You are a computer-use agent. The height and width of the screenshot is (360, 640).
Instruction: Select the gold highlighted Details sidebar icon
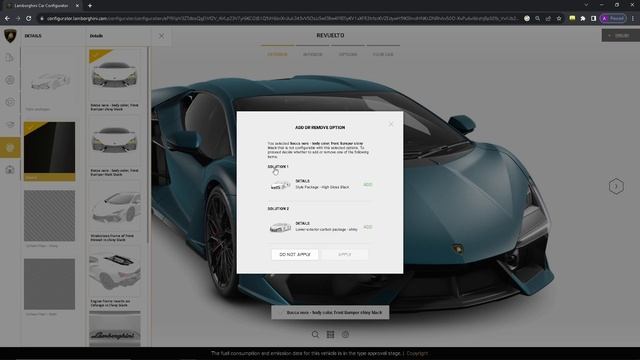click(x=10, y=147)
